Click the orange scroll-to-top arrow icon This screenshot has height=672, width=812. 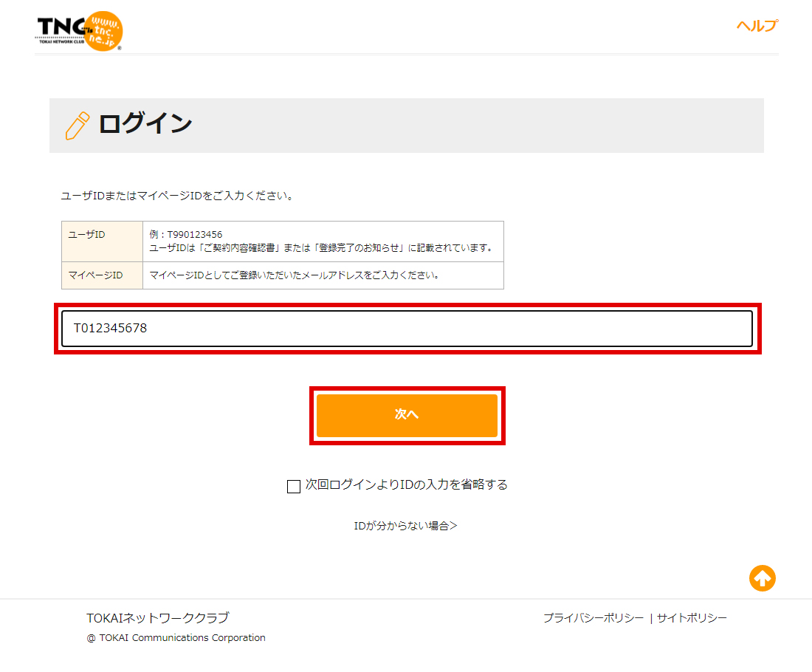coord(763,578)
